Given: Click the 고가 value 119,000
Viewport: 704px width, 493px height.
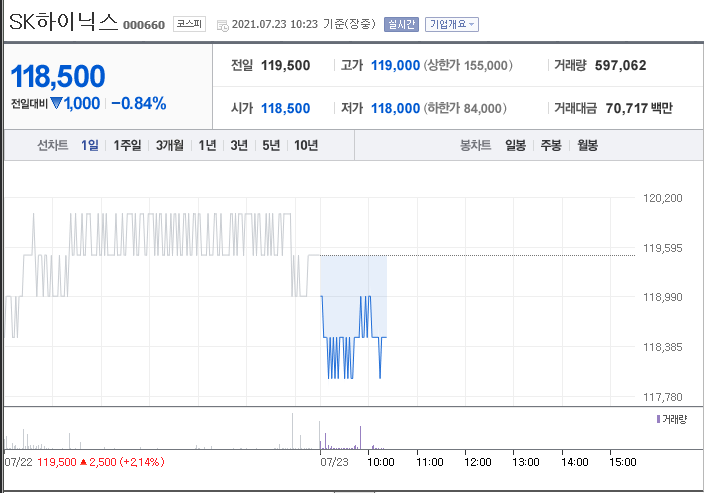Looking at the screenshot, I should pyautogui.click(x=395, y=66).
